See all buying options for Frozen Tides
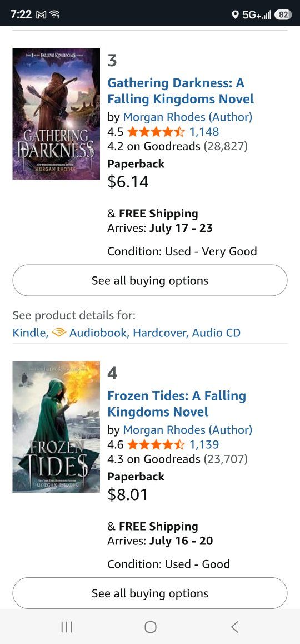 click(x=150, y=593)
